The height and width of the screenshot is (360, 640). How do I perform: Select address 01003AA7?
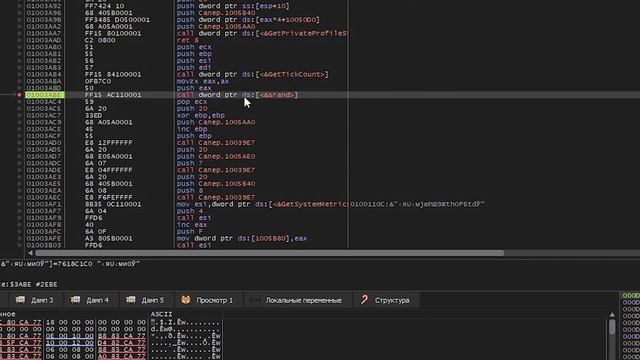click(44, 33)
